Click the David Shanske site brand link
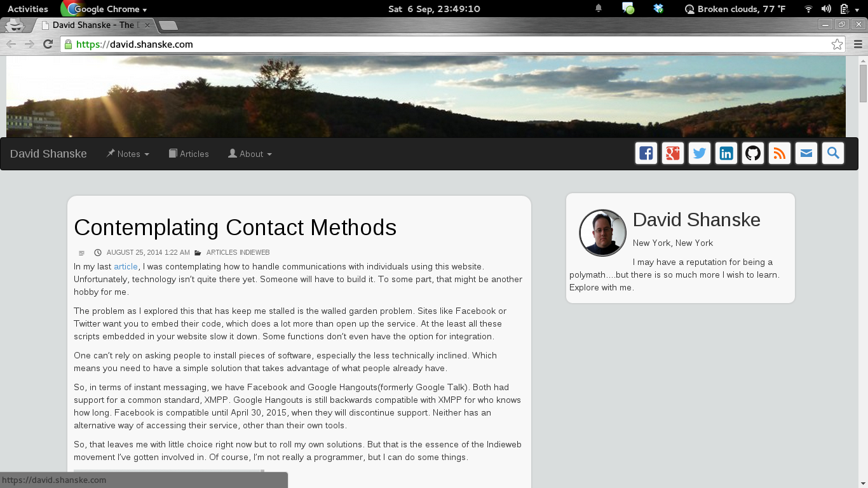This screenshot has width=868, height=488. [x=48, y=154]
